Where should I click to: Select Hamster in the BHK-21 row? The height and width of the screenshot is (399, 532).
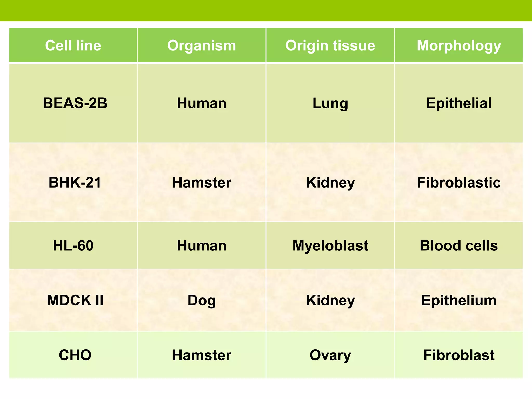pyautogui.click(x=202, y=182)
